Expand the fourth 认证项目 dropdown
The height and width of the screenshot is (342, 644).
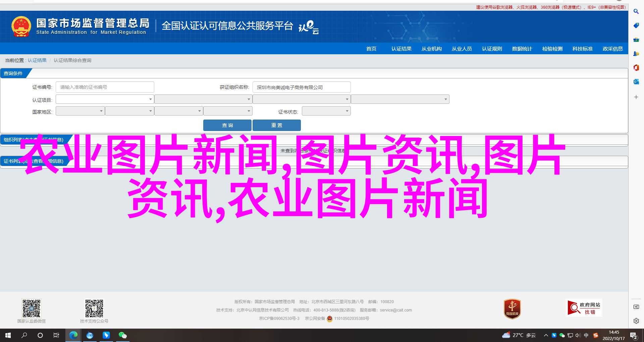(x=400, y=99)
